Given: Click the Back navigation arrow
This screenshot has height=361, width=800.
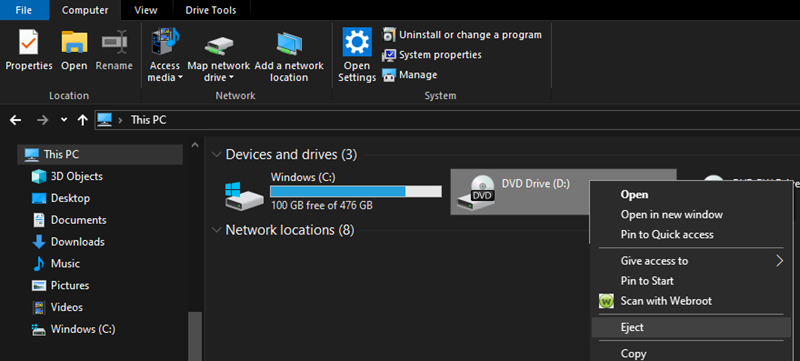Looking at the screenshot, I should [16, 120].
